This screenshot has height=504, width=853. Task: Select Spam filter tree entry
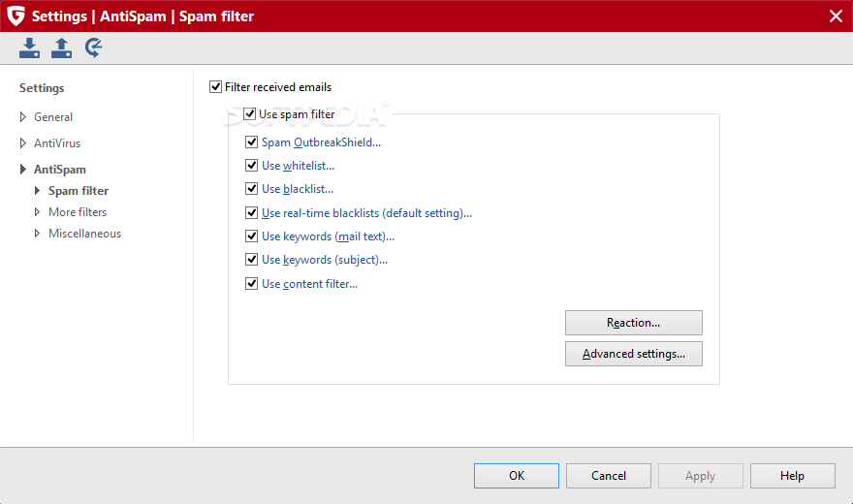coord(79,191)
